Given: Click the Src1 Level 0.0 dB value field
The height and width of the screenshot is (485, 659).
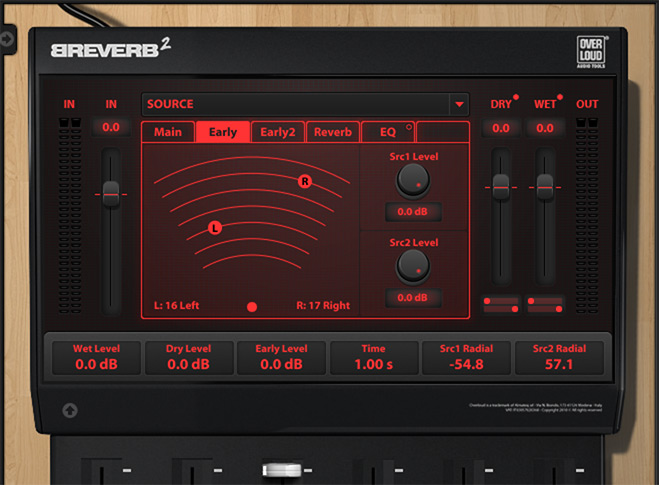Looking at the screenshot, I should point(412,212).
